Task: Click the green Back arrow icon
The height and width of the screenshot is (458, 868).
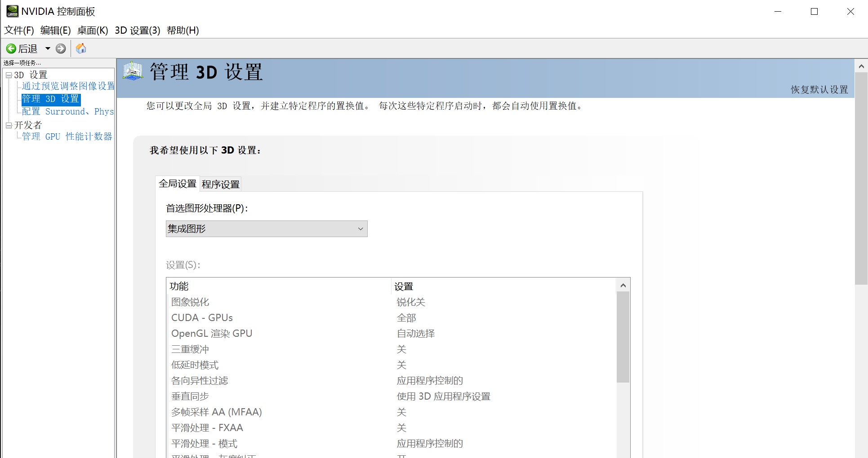Action: 11,48
